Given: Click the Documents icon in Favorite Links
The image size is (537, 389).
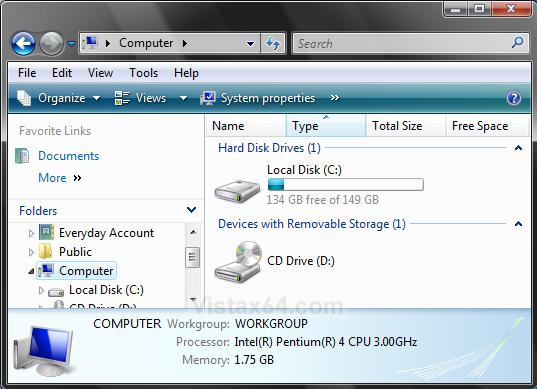Looking at the screenshot, I should pyautogui.click(x=23, y=156).
